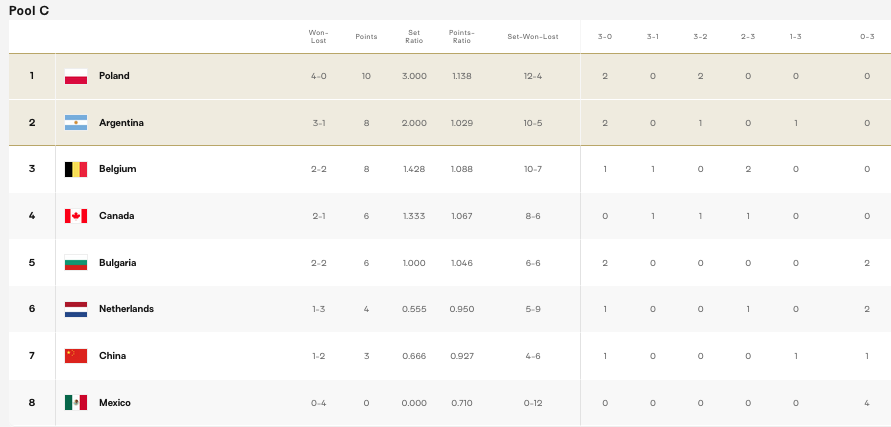Click the Poland flag icon
This screenshot has height=427, width=891.
pos(76,76)
